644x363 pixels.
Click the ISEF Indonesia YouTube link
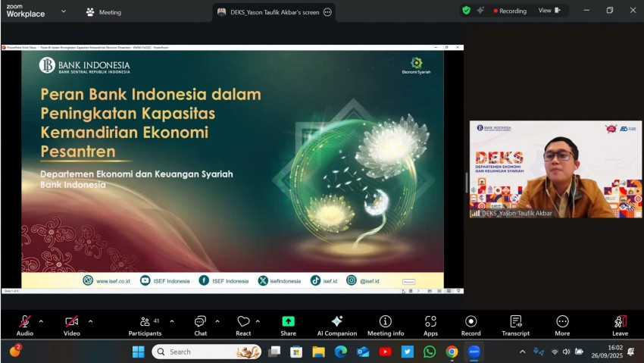[x=164, y=281]
